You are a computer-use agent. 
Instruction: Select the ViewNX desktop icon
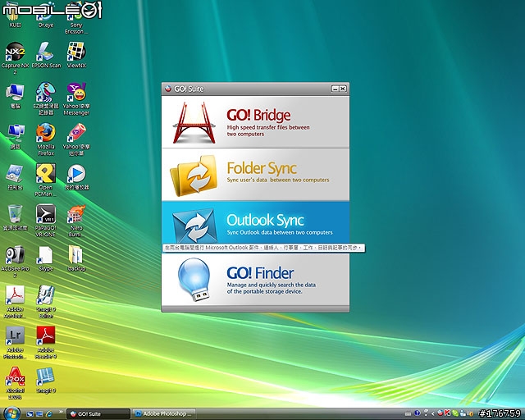[76, 55]
